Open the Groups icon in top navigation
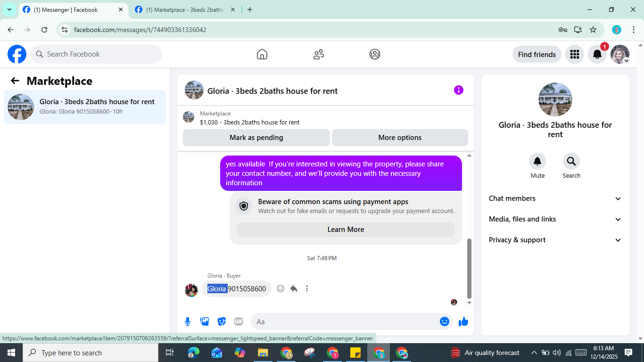Screen dimensions: 644x362 (x=375, y=54)
